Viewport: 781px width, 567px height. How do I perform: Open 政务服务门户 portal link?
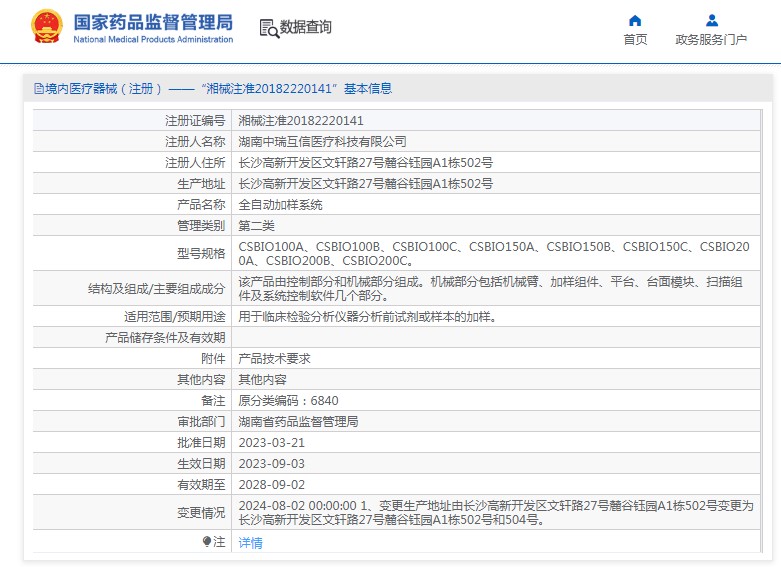[x=711, y=39]
